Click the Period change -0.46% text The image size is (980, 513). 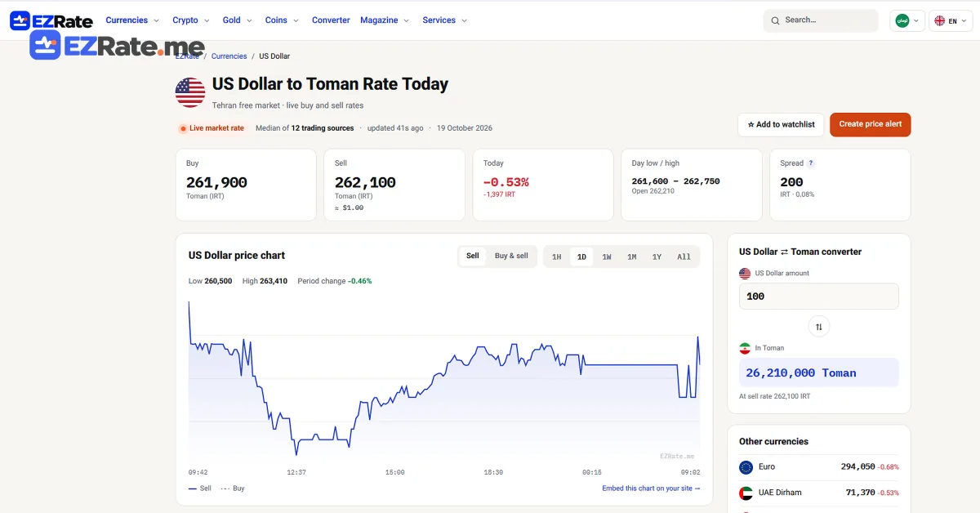pos(335,281)
